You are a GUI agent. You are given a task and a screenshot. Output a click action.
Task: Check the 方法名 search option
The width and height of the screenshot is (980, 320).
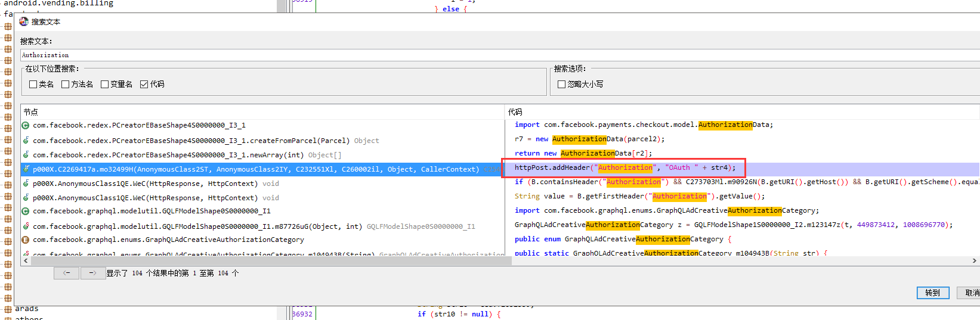(x=66, y=84)
